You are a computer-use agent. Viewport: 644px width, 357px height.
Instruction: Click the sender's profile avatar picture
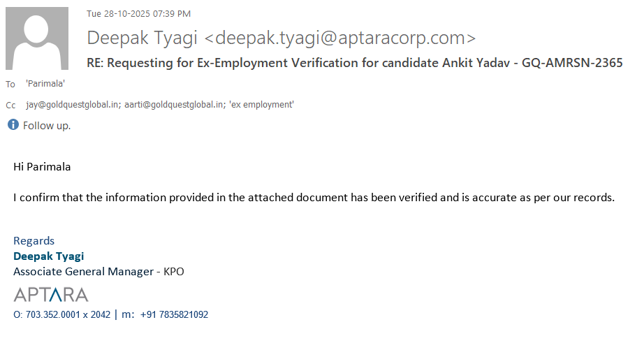(37, 38)
